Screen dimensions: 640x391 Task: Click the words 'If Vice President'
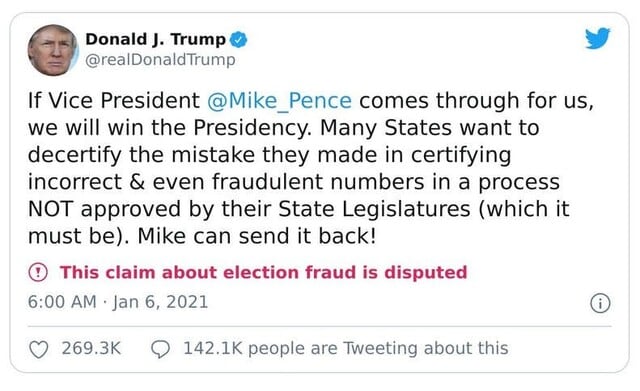pos(114,100)
